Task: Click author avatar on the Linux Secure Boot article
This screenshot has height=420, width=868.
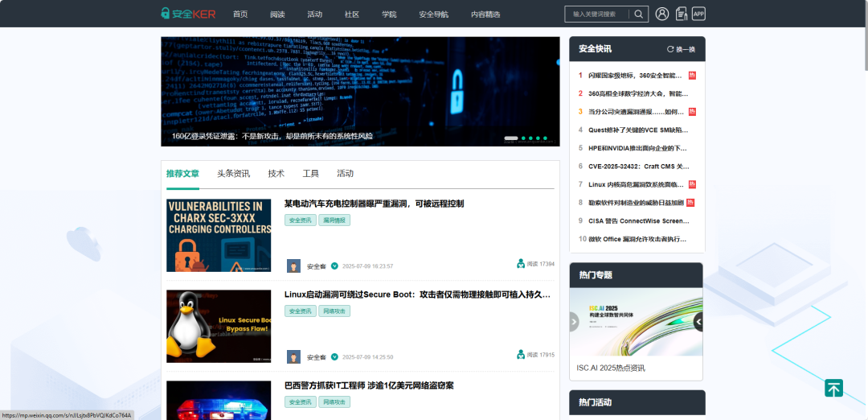Action: coord(293,356)
